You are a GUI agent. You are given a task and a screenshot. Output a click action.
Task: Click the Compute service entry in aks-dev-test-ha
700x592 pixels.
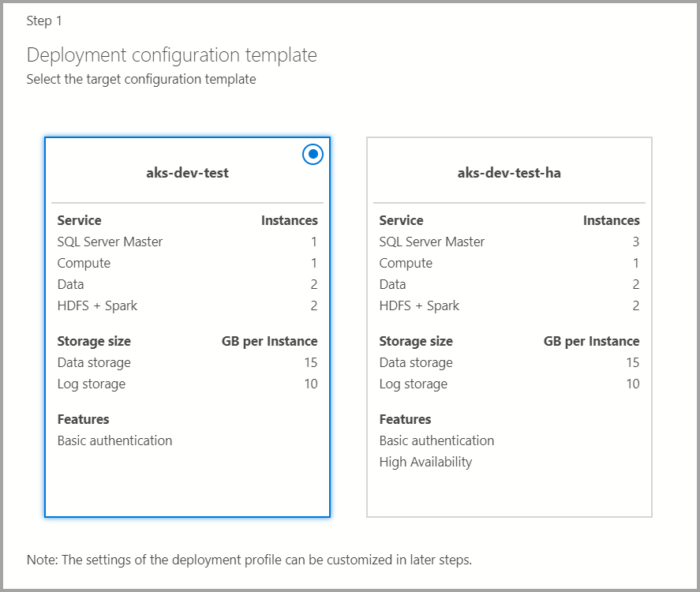406,263
